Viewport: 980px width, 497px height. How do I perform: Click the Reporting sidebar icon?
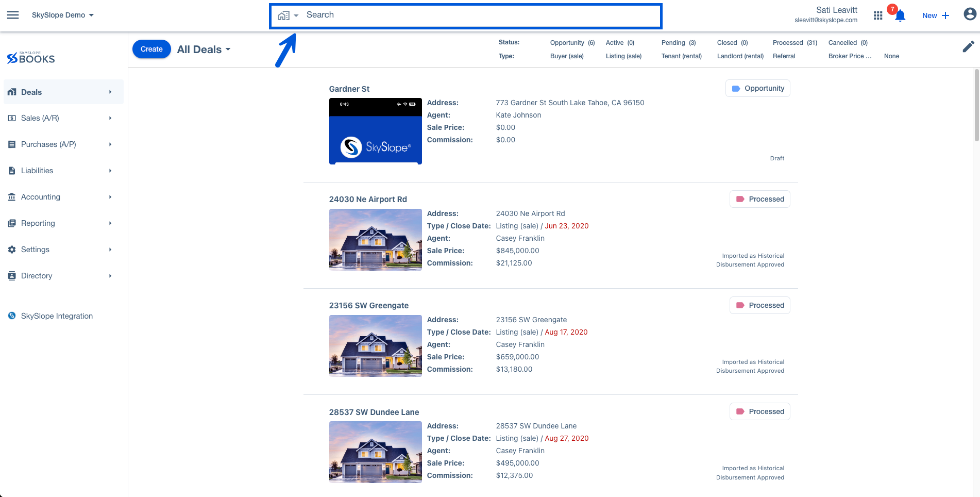coord(12,223)
